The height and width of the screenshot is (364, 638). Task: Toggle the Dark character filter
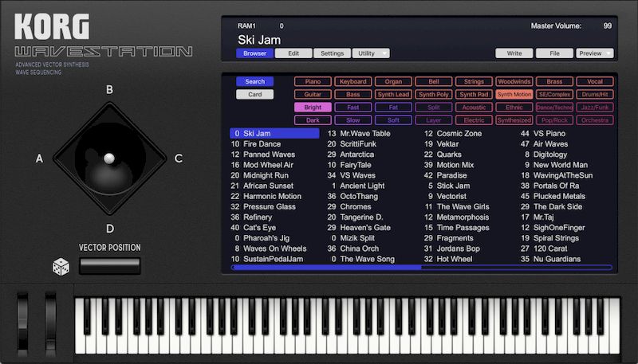click(313, 120)
